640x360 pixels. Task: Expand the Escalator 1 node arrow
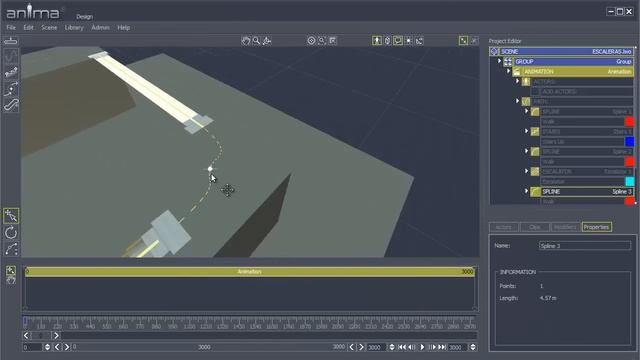(526, 171)
